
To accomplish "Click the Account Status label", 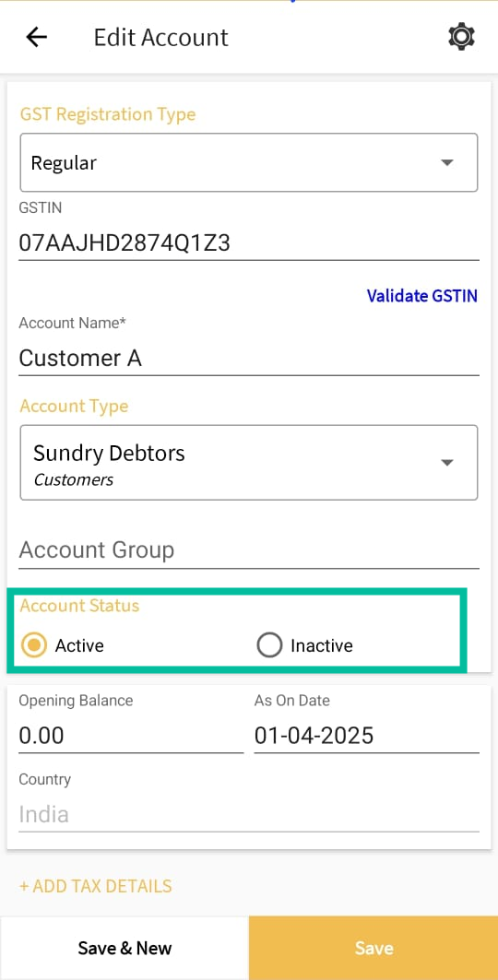I will click(x=79, y=606).
